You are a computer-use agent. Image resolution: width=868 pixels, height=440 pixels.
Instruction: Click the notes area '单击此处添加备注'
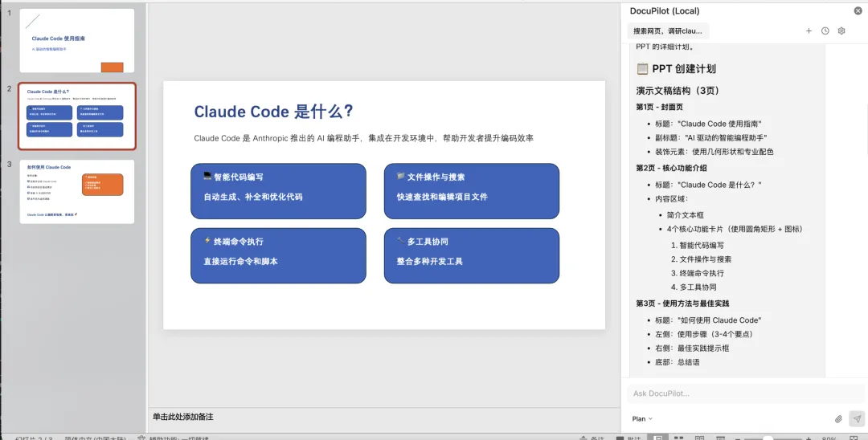click(x=183, y=417)
